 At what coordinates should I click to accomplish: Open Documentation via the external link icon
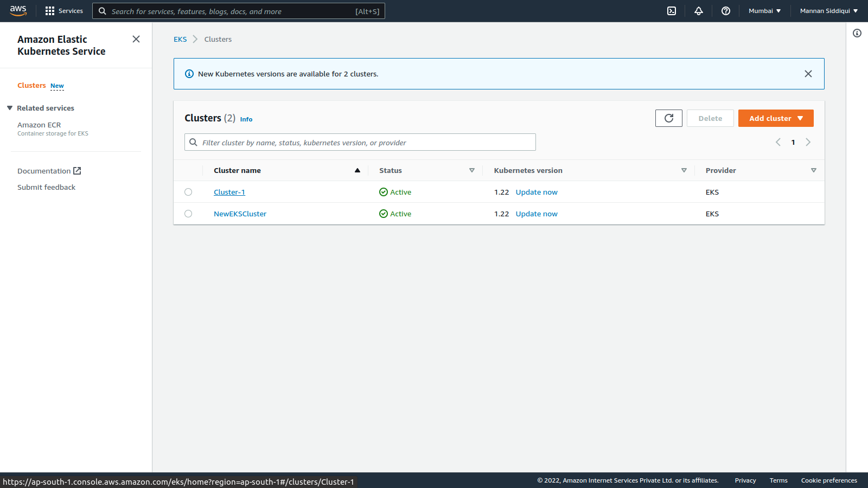point(76,170)
